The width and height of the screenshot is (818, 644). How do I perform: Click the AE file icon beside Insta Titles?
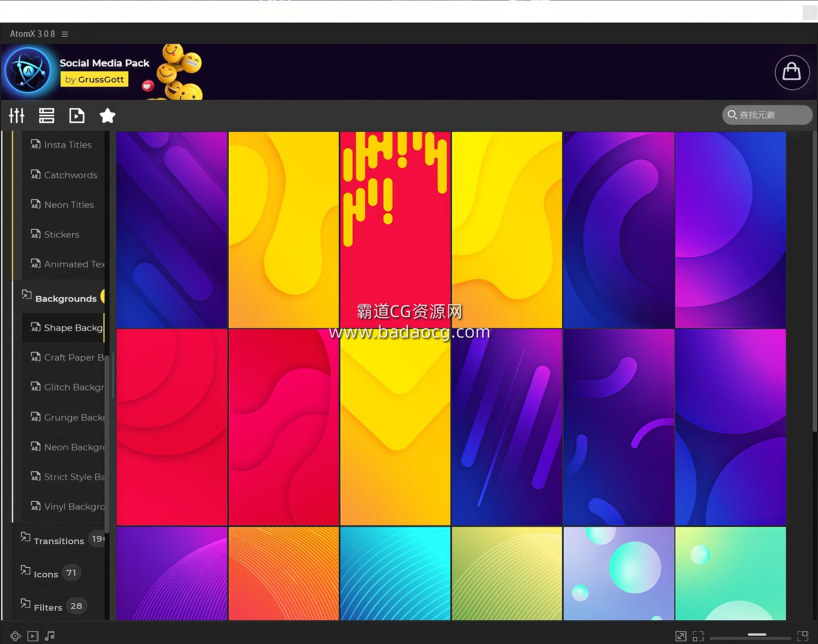[36, 144]
